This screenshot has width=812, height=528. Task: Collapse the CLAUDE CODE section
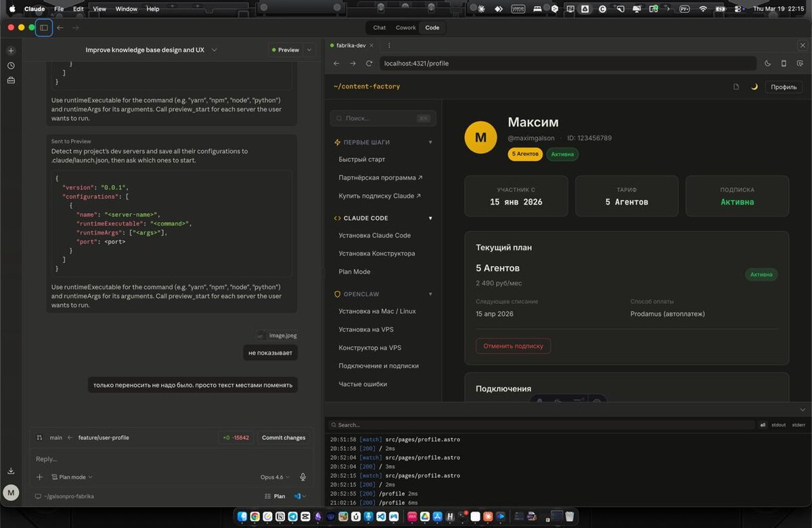430,218
